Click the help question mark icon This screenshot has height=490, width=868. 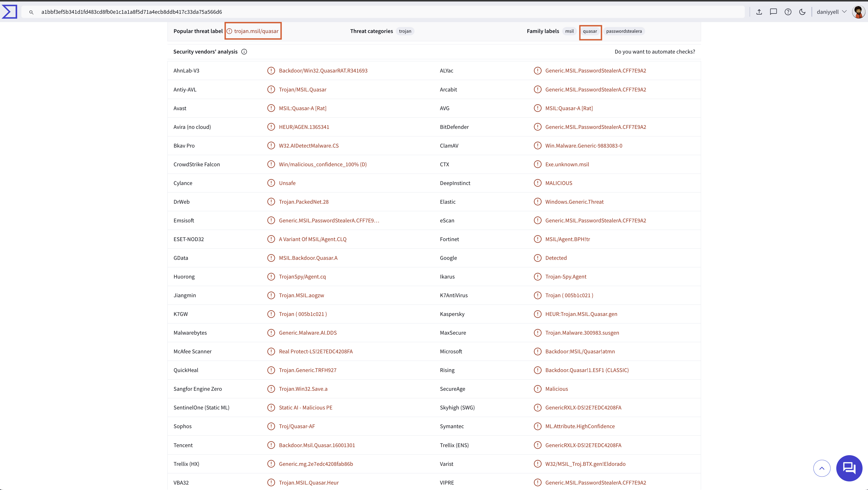point(788,12)
